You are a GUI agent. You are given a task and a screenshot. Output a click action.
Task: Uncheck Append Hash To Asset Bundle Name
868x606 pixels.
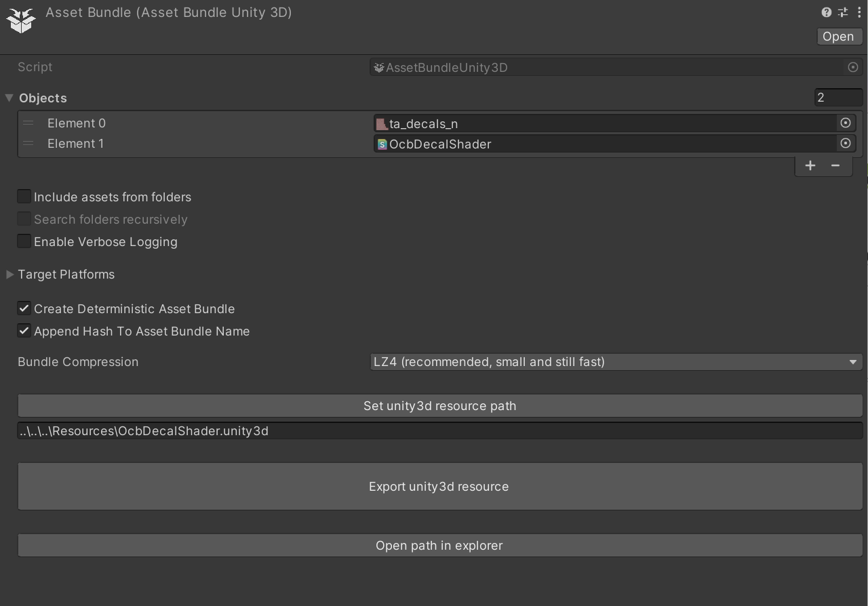pos(24,331)
